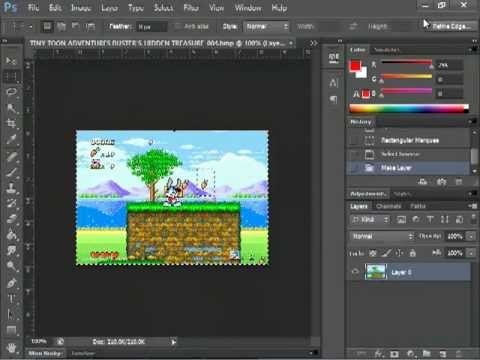Add layer mask at Layers bottom
480x360 pixels.
394,354
